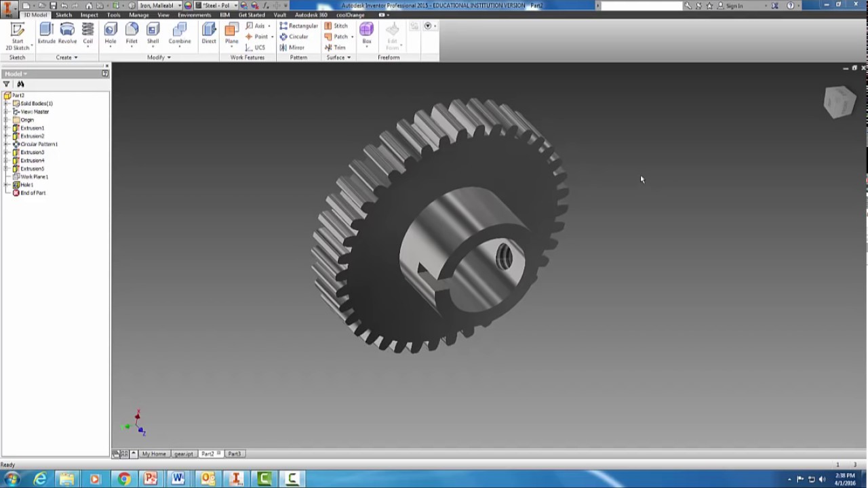Select the Revolve tool

[67, 33]
